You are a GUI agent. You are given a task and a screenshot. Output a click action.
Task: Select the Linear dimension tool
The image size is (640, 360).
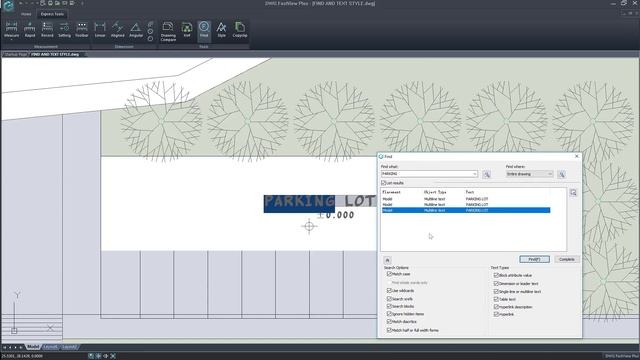100,30
